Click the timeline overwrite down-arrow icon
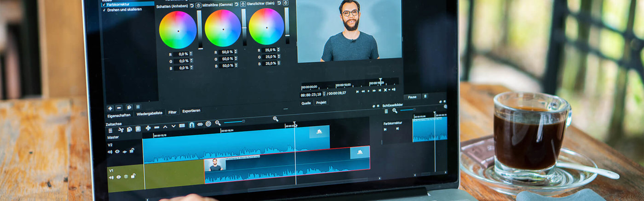 click(x=173, y=126)
